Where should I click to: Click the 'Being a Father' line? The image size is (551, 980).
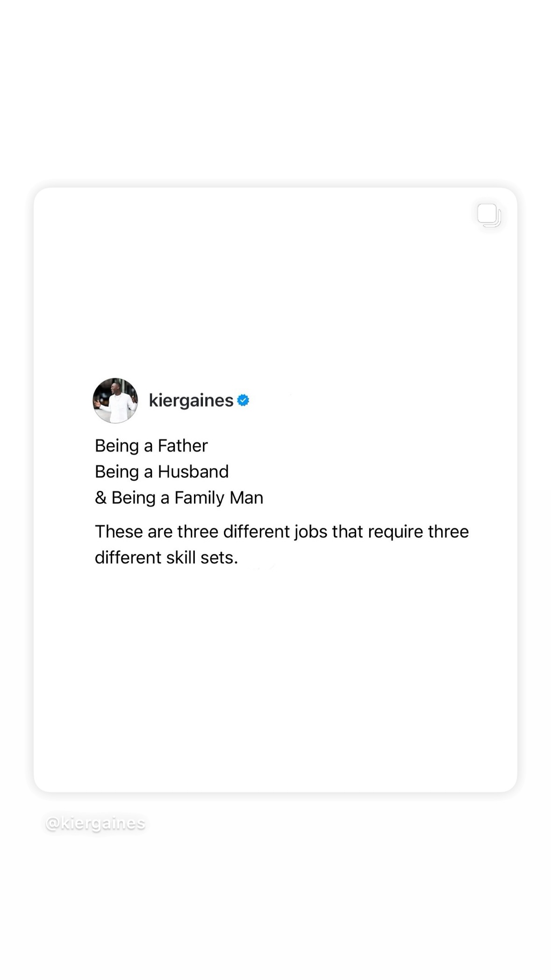(151, 446)
